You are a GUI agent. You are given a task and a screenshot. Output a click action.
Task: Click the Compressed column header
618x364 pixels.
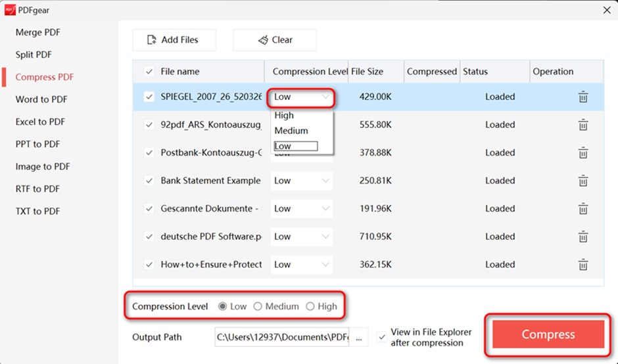pos(431,72)
